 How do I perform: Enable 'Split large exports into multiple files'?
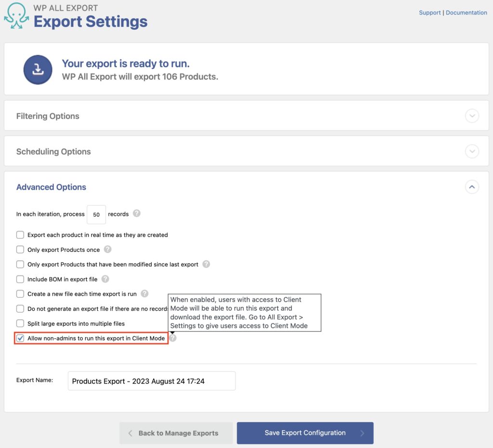pyautogui.click(x=20, y=323)
